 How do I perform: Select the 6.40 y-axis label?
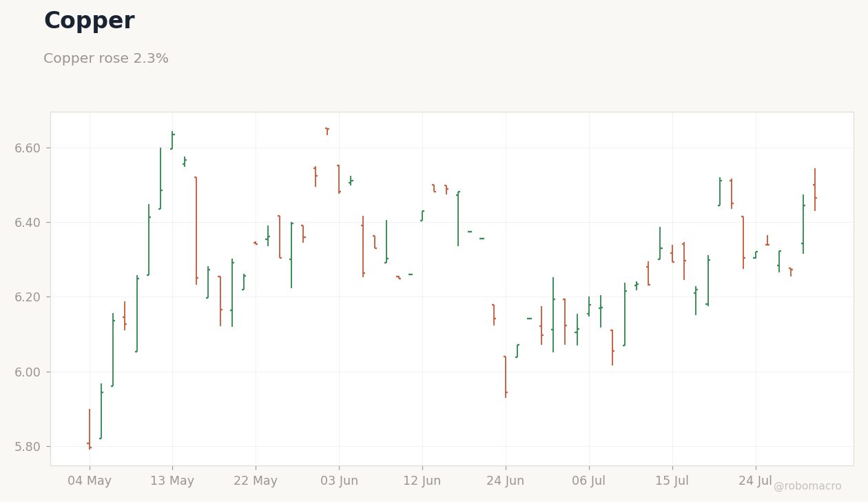point(28,223)
